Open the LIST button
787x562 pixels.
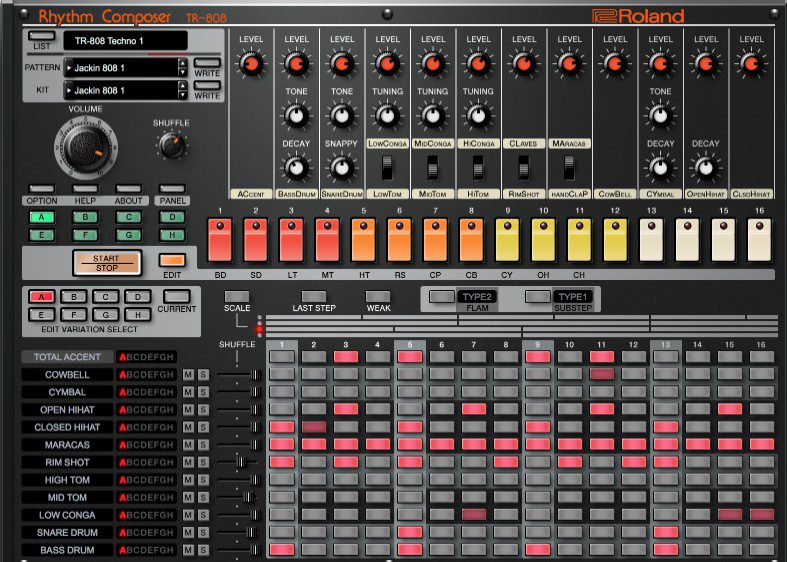[42, 36]
